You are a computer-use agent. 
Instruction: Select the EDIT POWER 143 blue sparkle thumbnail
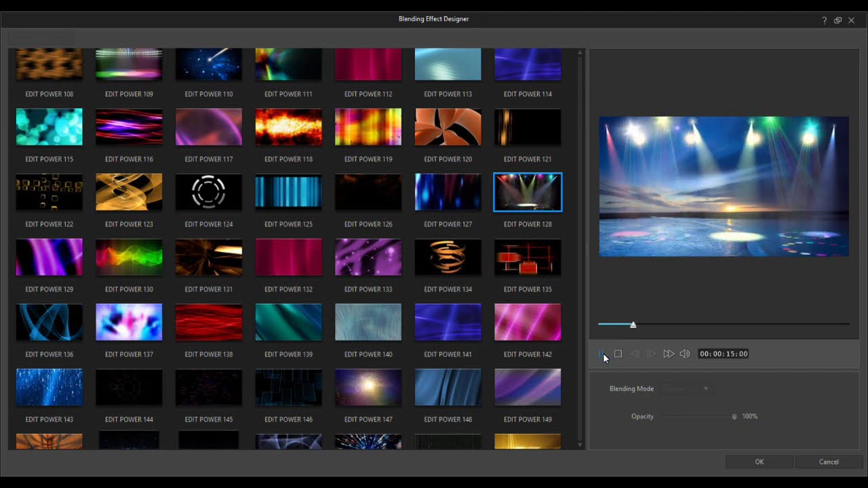[50, 387]
